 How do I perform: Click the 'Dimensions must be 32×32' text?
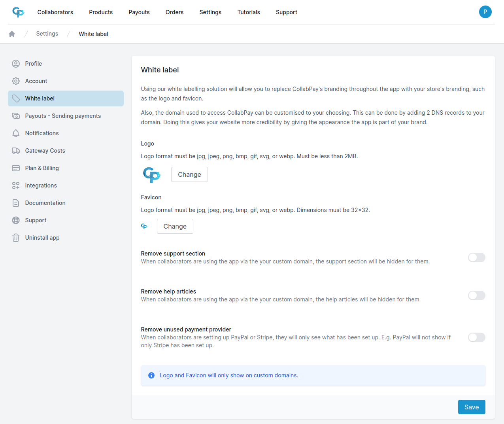point(333,210)
